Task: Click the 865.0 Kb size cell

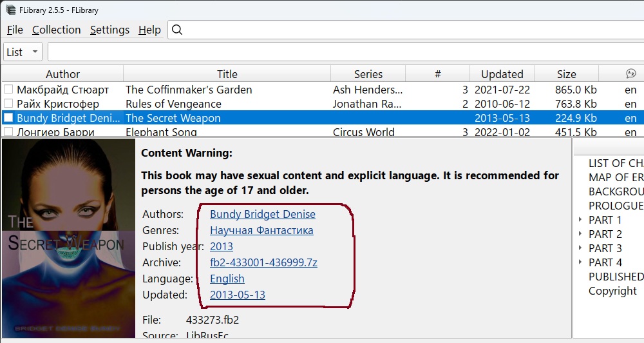Action: coord(576,89)
